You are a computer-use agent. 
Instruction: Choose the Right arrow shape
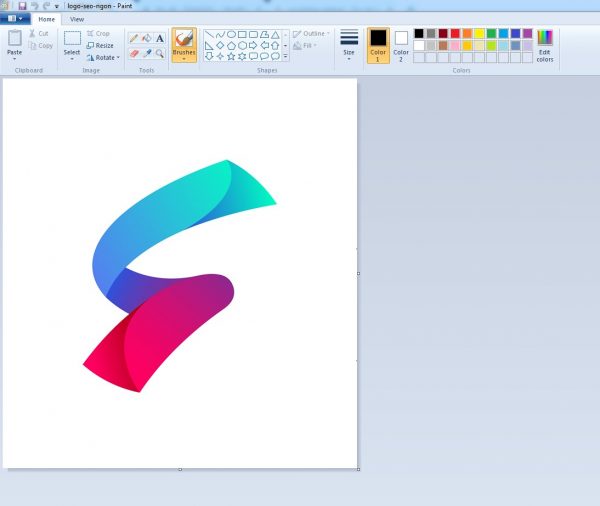coord(253,46)
